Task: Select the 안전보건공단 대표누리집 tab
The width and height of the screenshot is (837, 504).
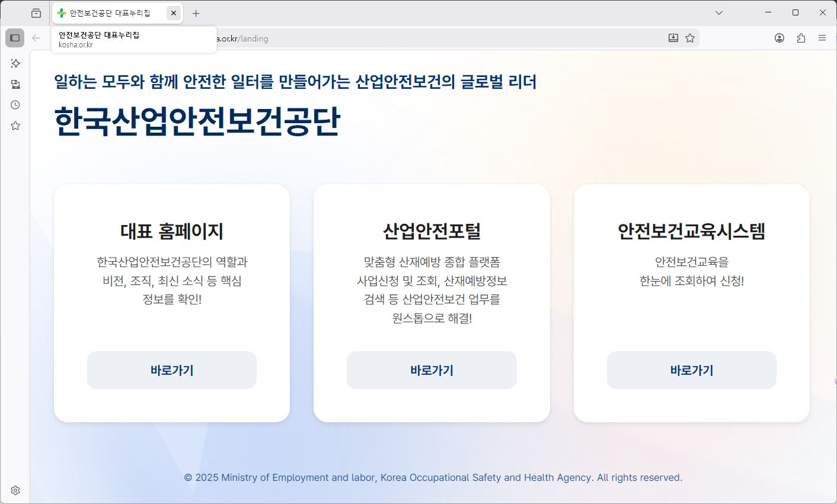Action: [110, 13]
